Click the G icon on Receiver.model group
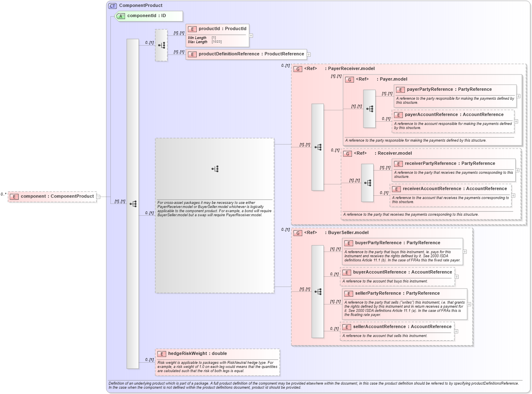 (x=347, y=153)
